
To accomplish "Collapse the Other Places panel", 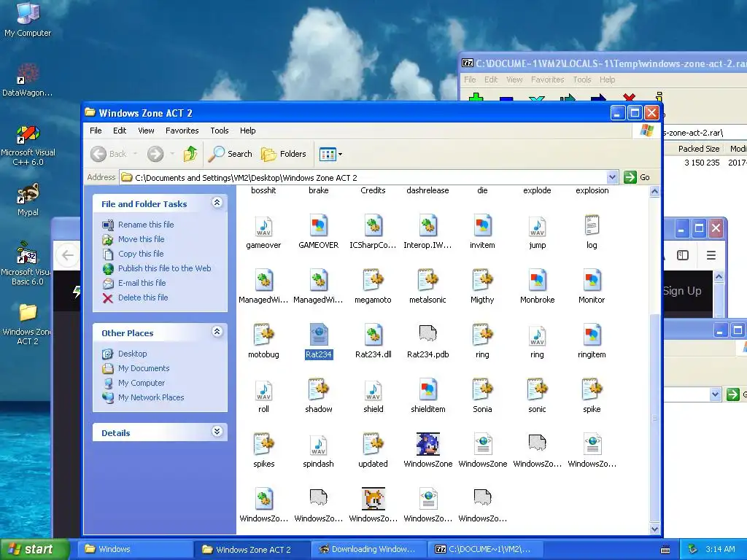I will pos(217,332).
